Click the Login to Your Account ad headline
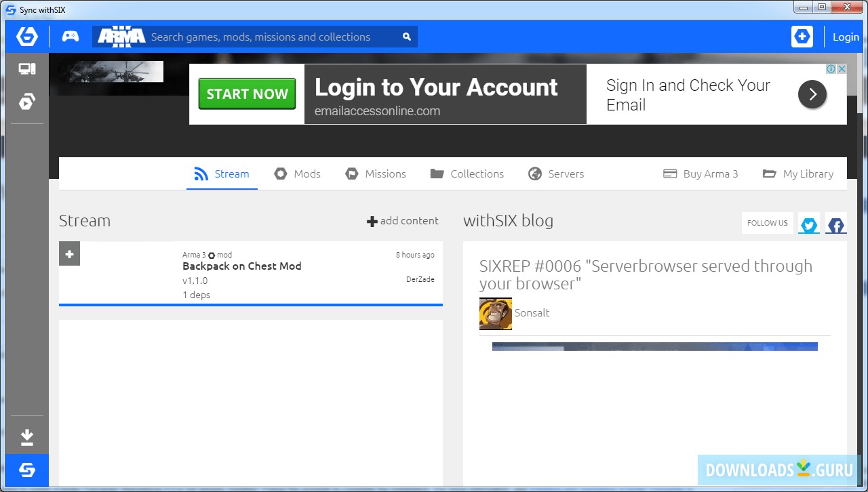Image resolution: width=868 pixels, height=492 pixels. pyautogui.click(x=436, y=87)
